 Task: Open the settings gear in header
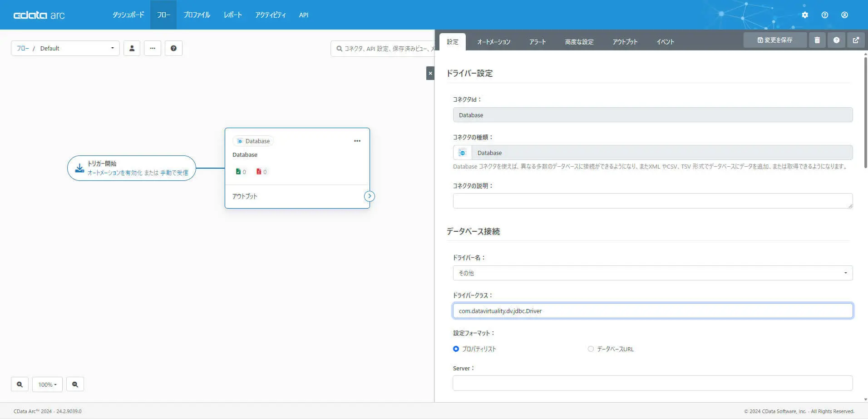(x=805, y=15)
